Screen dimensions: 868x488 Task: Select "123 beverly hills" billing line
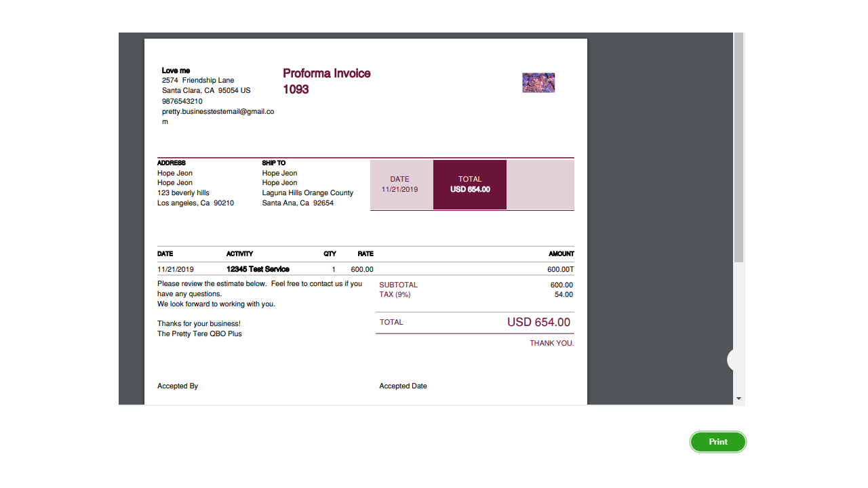[x=183, y=193]
